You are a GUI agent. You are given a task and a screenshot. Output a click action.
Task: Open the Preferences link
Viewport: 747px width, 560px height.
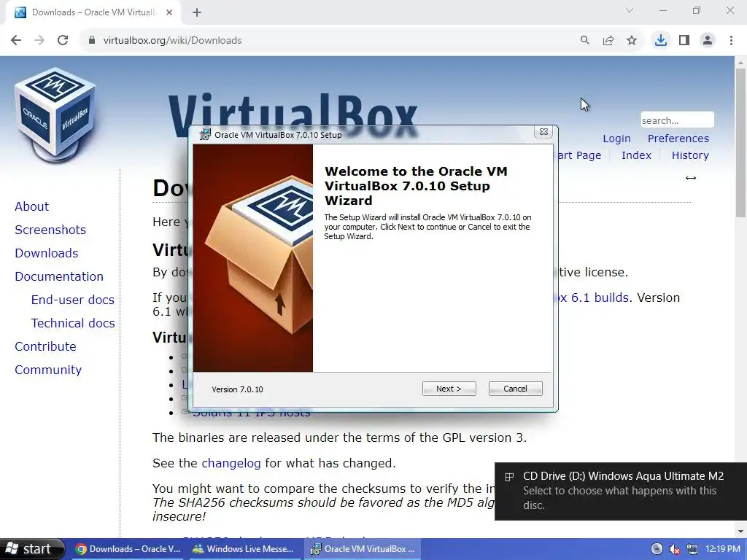[678, 139]
